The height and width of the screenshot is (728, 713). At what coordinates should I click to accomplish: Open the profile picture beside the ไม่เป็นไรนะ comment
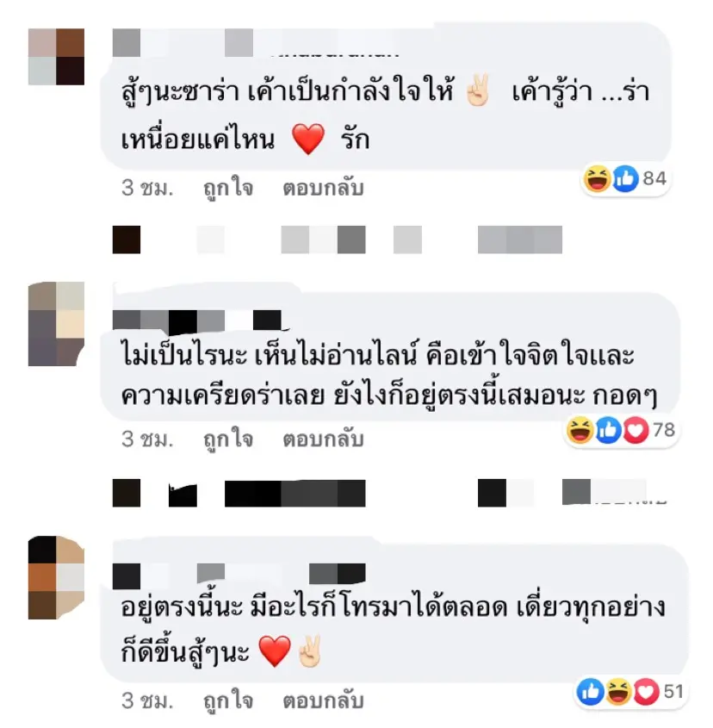[x=56, y=324]
